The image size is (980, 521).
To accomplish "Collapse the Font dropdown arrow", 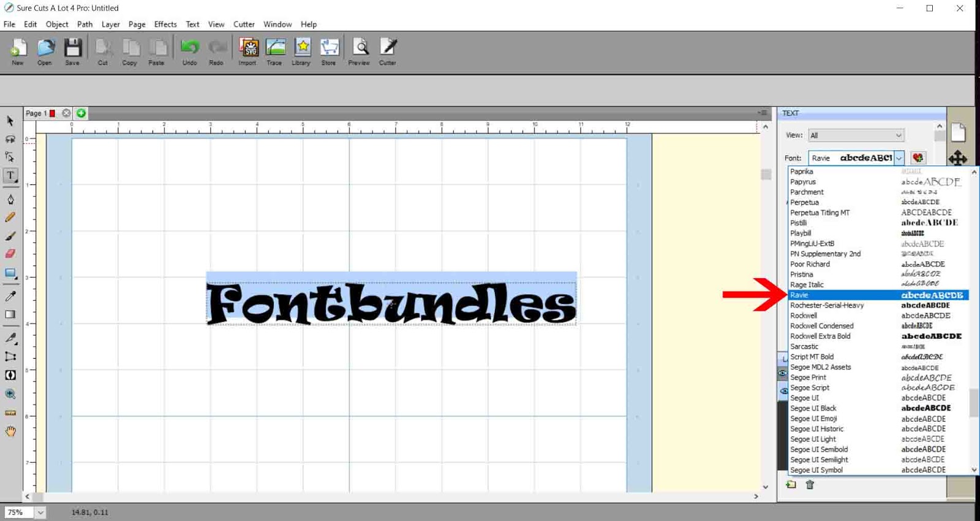I will click(899, 158).
